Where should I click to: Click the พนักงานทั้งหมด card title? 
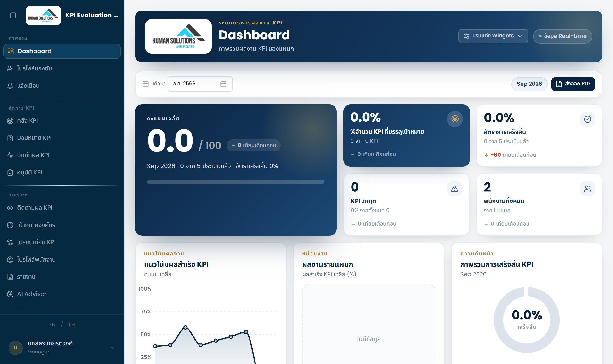point(504,201)
